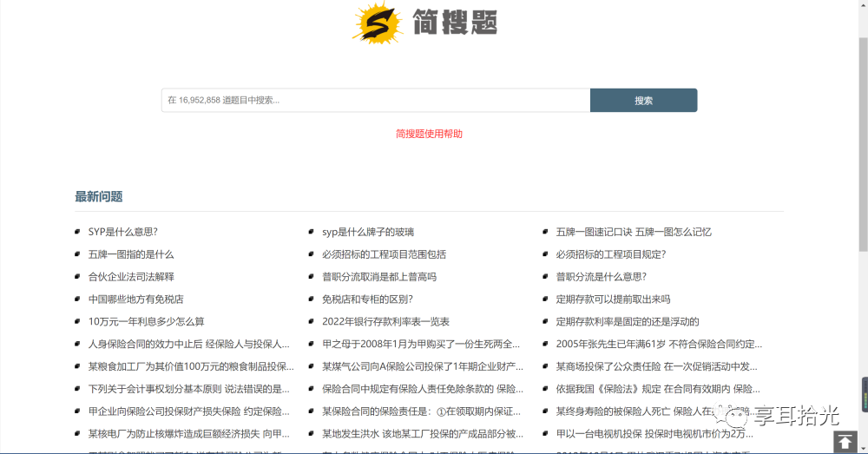Open 2022年银行存款利率表一览表
The width and height of the screenshot is (868, 454).
click(386, 322)
